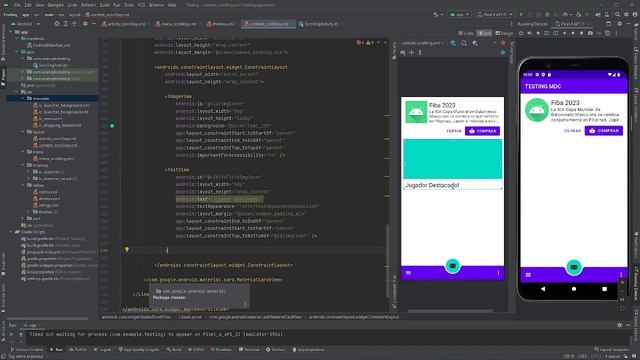640x360 pixels.
Task: Open content_scrolling.xml preview file dropdown
Action: point(422,43)
